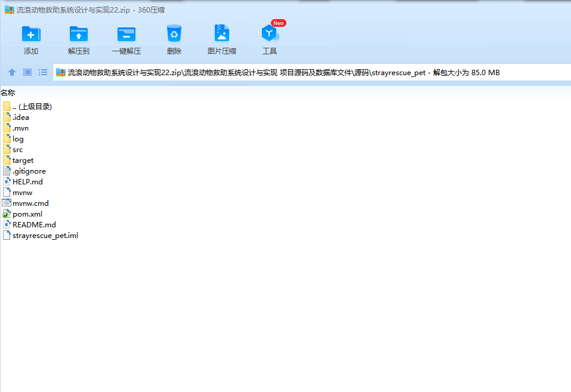Click the file icon beside .gitignore
Screen dimensions: 571x392
tap(7, 171)
